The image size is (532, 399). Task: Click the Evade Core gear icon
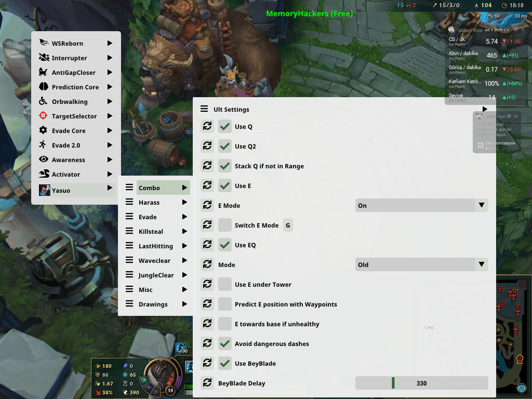pyautogui.click(x=44, y=130)
